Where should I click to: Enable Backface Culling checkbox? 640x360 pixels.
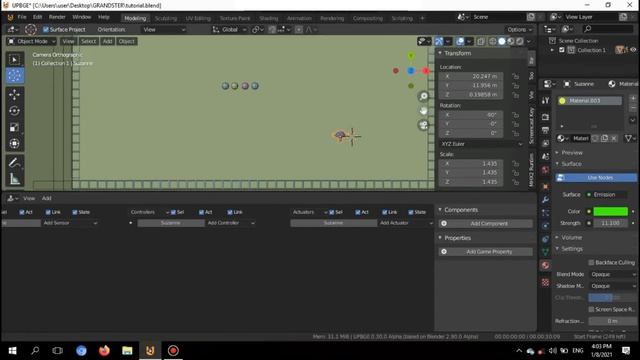click(591, 262)
